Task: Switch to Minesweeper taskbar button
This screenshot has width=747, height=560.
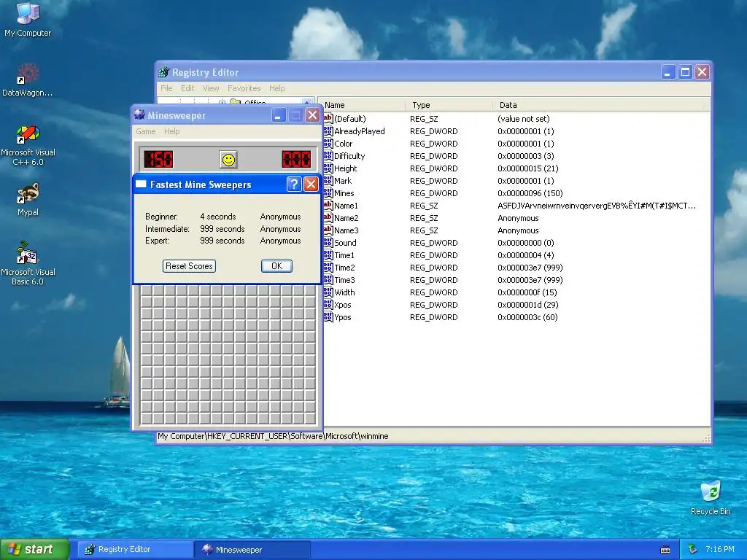Action: (252, 550)
